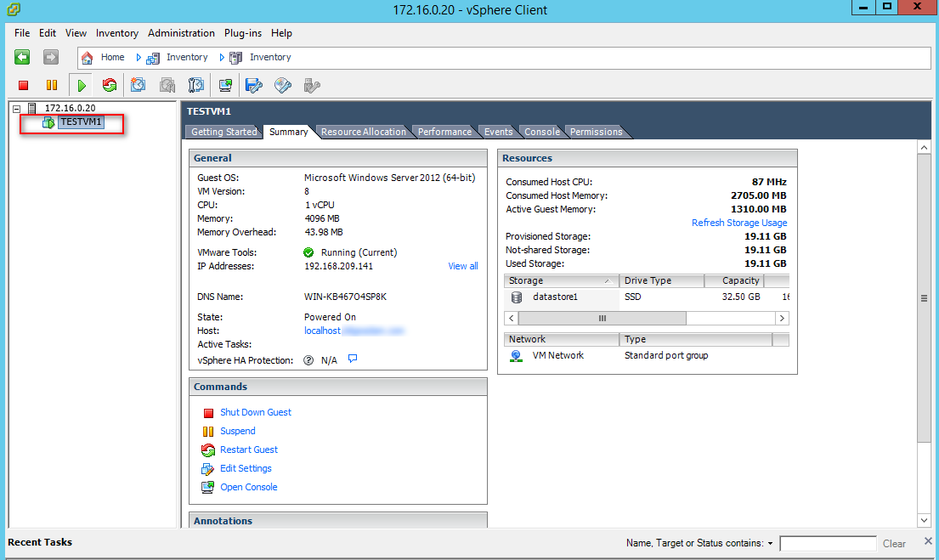Image resolution: width=939 pixels, height=560 pixels.
Task: Switch to the Console tab
Action: 542,132
